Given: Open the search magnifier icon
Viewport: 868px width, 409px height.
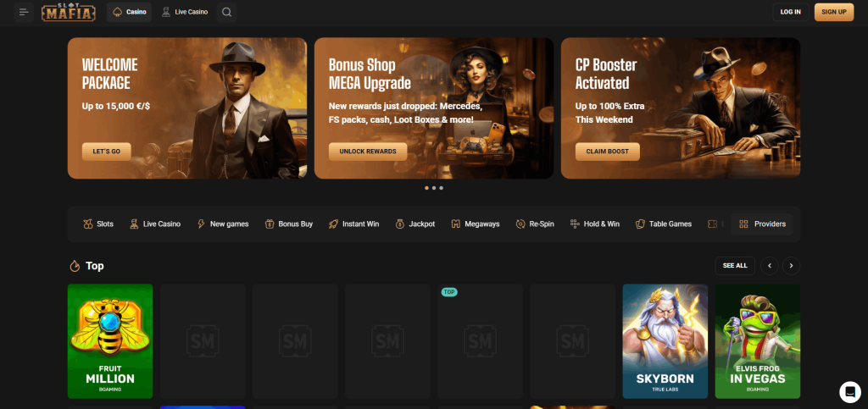Looking at the screenshot, I should (x=227, y=12).
